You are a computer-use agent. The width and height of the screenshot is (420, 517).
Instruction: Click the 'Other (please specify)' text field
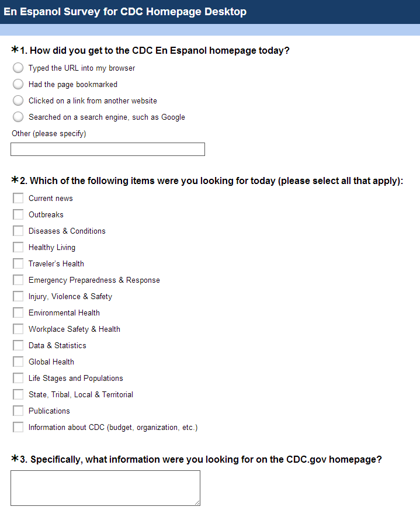click(107, 150)
